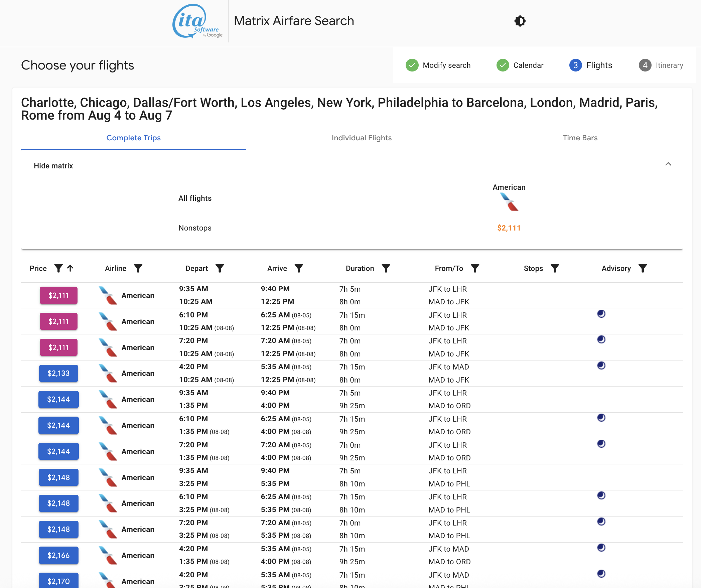Collapse the matrix using the chevron arrow
The image size is (701, 588).
(668, 164)
